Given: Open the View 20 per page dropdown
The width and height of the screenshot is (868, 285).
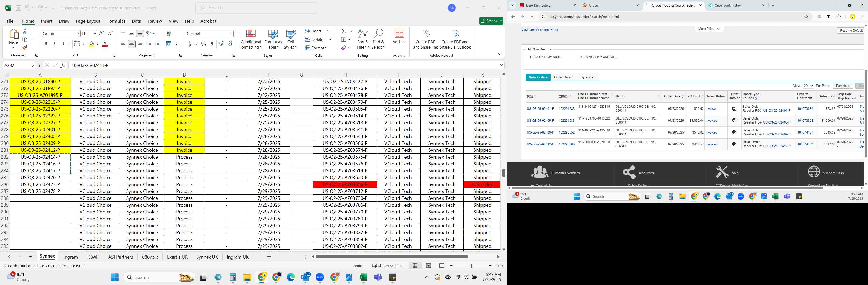Looking at the screenshot, I should 808,86.
